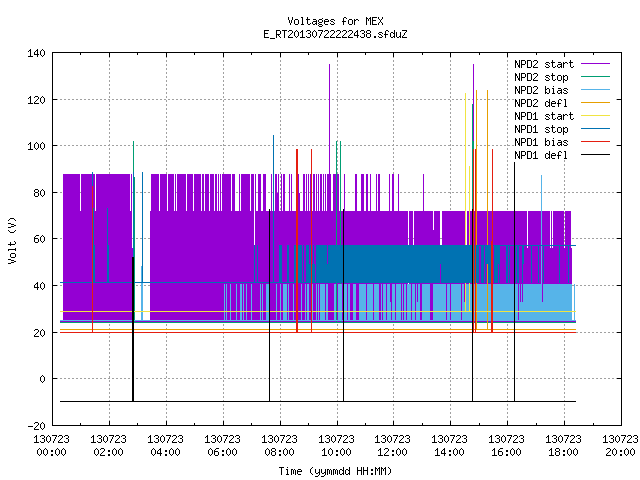Click the 130723 12:00 x-axis tick label
This screenshot has width=640, height=480.
click(393, 446)
